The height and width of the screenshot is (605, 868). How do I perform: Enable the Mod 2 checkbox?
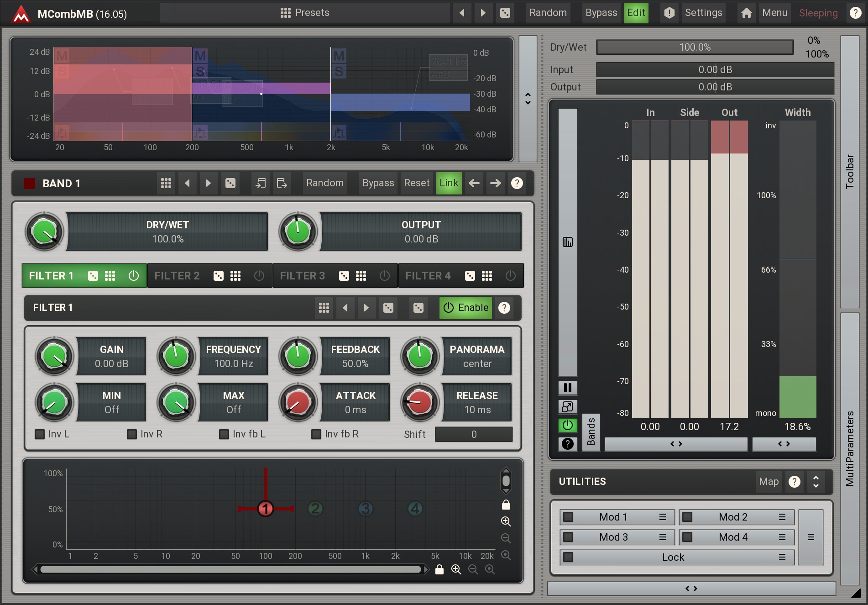(687, 517)
